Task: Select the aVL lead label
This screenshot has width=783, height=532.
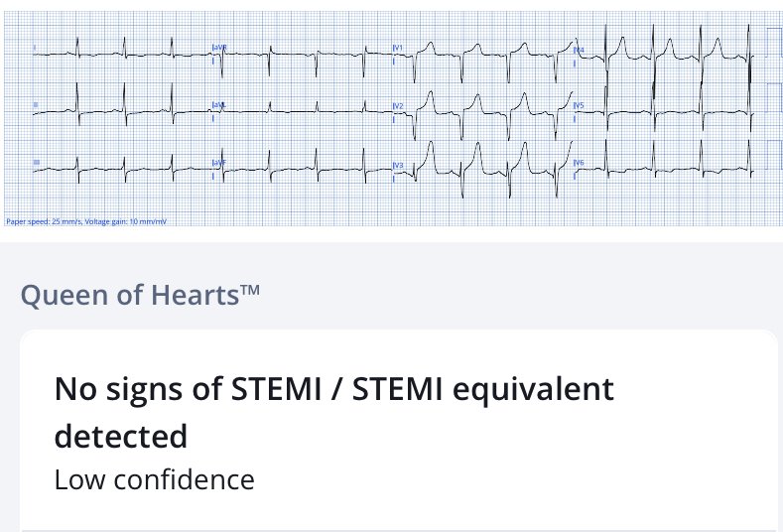Action: (x=218, y=104)
